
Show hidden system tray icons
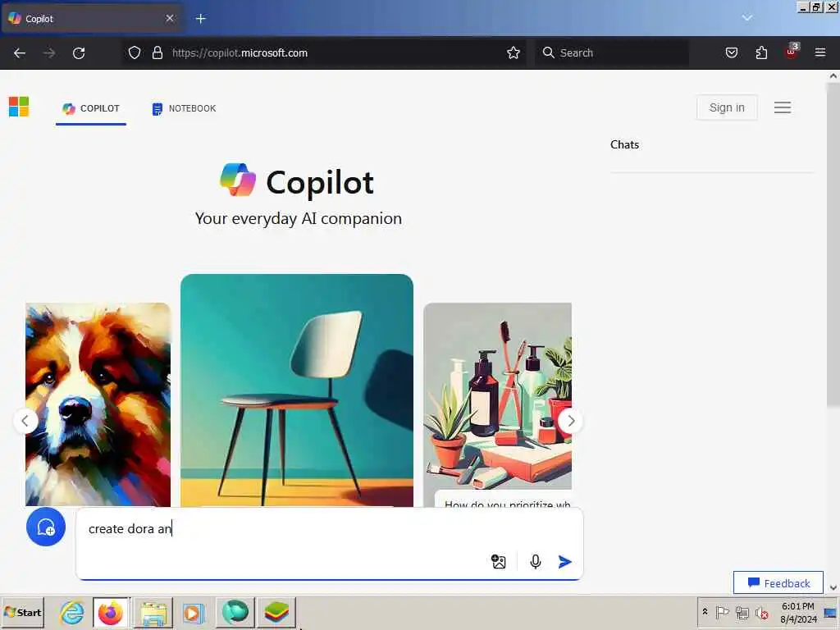[705, 612]
